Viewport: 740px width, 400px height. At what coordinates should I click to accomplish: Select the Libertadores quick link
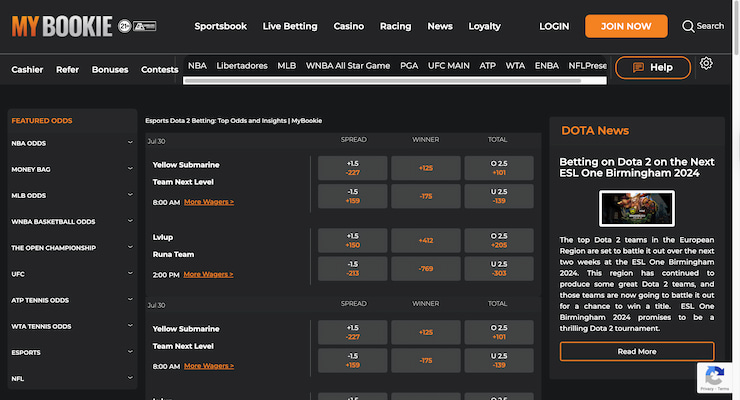coord(242,66)
